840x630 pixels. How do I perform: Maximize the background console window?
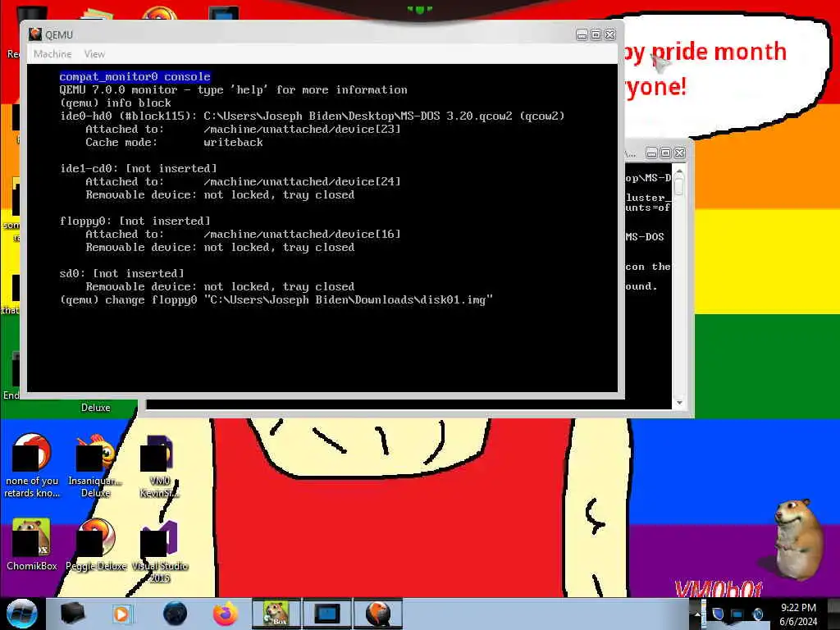(665, 153)
